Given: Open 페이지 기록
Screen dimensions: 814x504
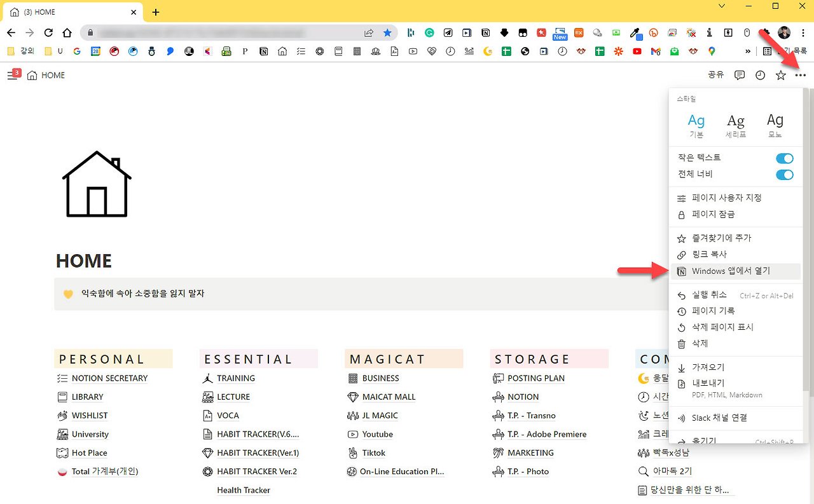Looking at the screenshot, I should (x=735, y=311).
